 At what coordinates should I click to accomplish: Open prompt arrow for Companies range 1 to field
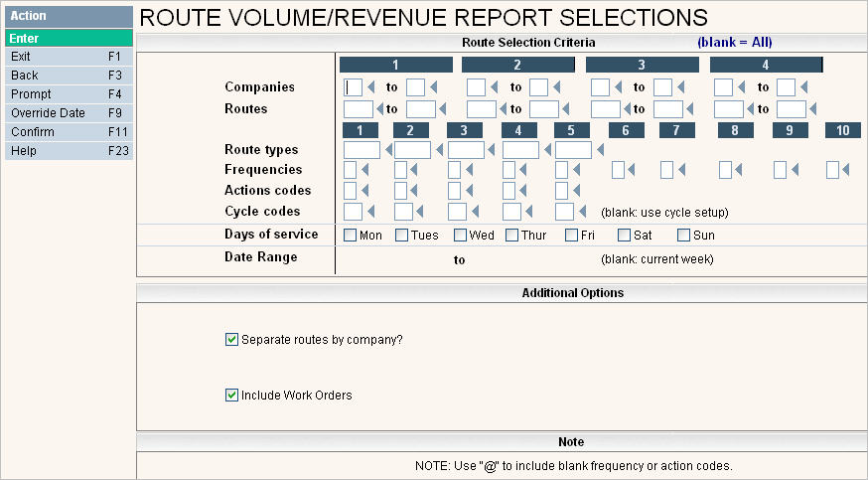[433, 86]
